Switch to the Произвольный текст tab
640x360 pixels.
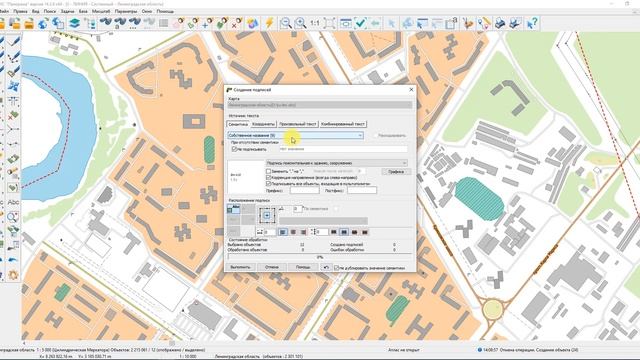pyautogui.click(x=298, y=124)
